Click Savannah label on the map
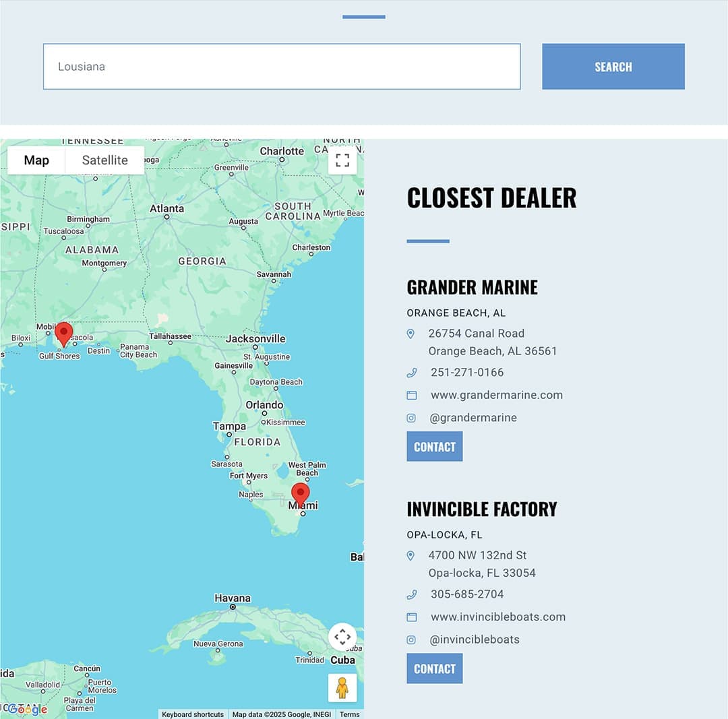Viewport: 728px width, 719px height. [274, 274]
